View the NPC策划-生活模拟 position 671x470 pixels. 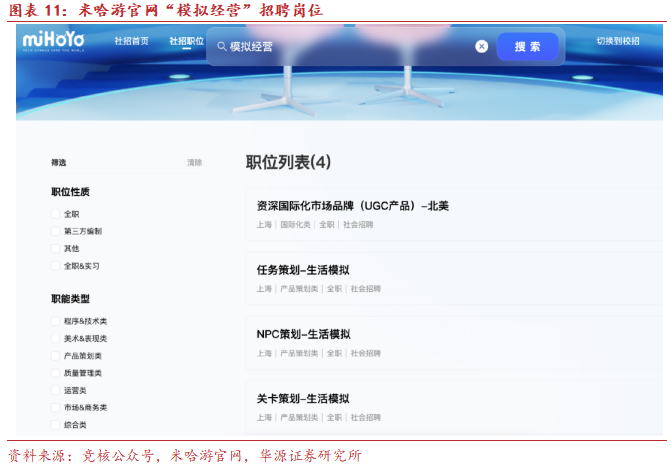click(303, 334)
